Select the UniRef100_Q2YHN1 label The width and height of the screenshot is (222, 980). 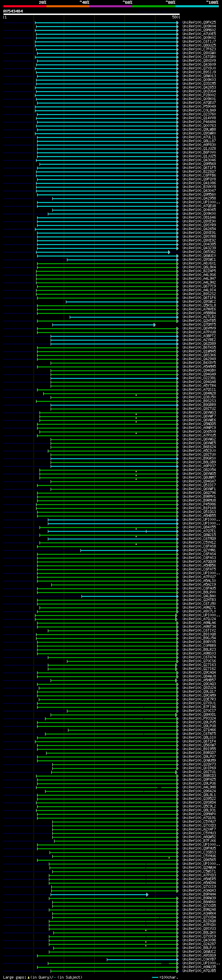click(199, 550)
